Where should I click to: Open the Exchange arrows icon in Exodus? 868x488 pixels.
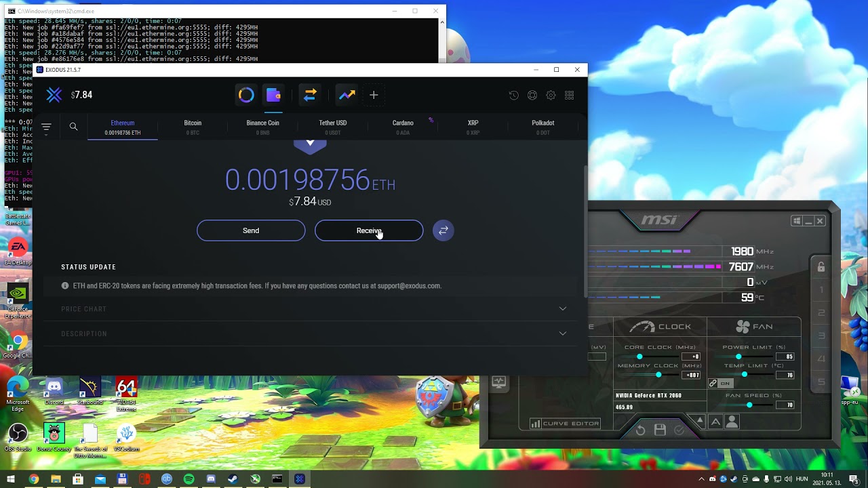(x=310, y=96)
